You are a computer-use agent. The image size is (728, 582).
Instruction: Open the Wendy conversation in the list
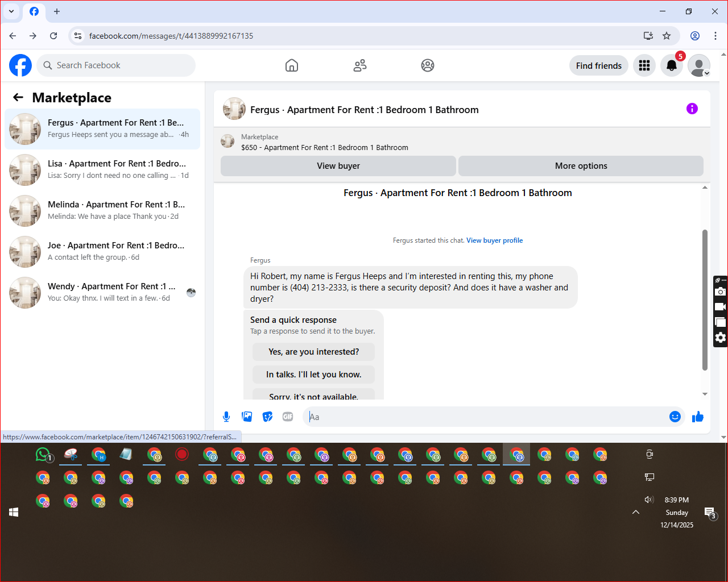pyautogui.click(x=102, y=293)
